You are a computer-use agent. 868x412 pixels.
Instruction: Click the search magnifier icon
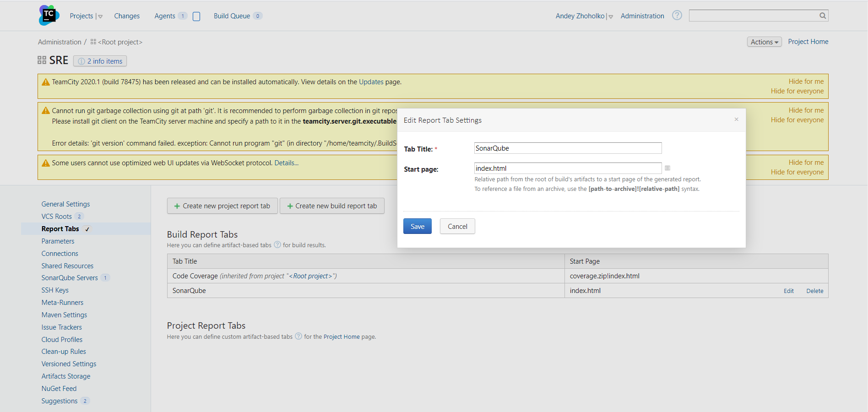click(823, 16)
